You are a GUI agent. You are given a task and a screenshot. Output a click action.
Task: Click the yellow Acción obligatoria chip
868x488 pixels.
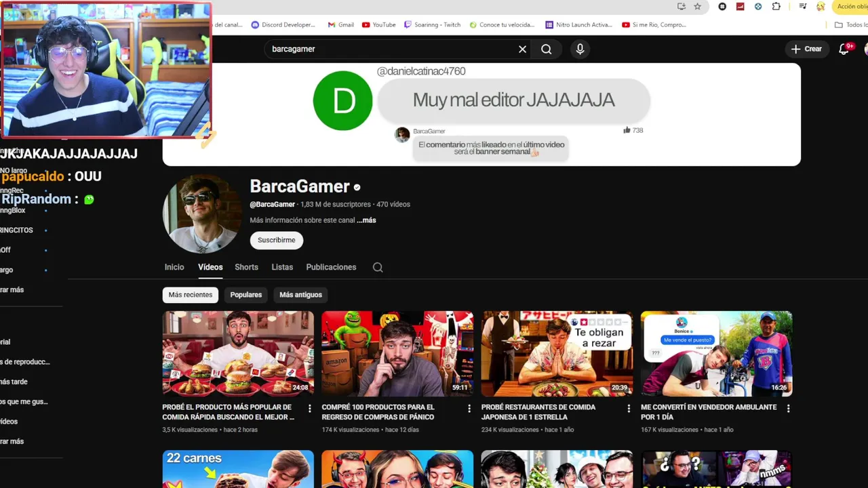pyautogui.click(x=850, y=6)
